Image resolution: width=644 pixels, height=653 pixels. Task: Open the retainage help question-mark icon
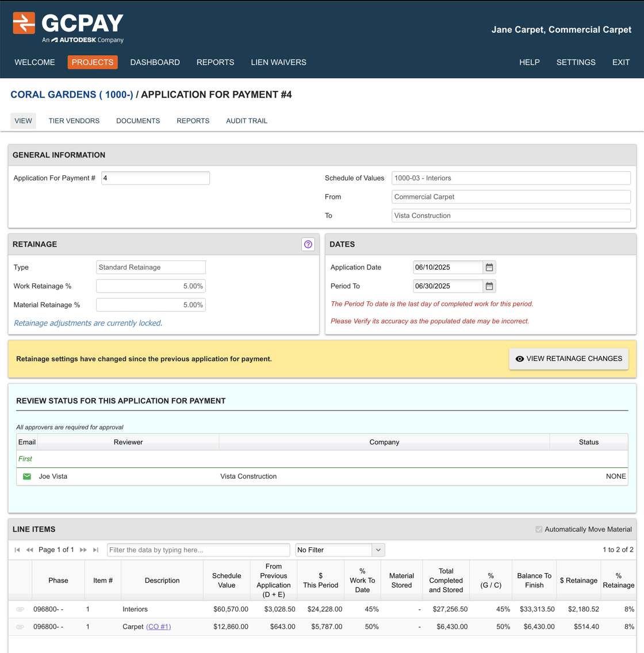[x=308, y=244]
